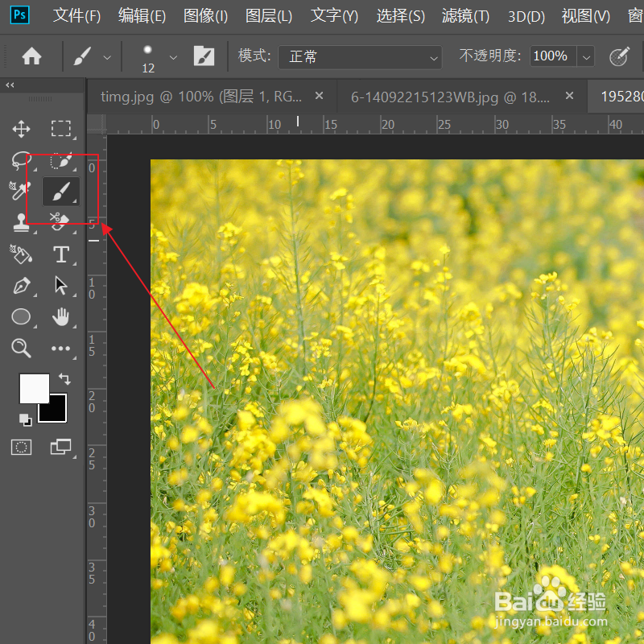Toggle pressure for opacity button
The height and width of the screenshot is (644, 644).
[619, 56]
